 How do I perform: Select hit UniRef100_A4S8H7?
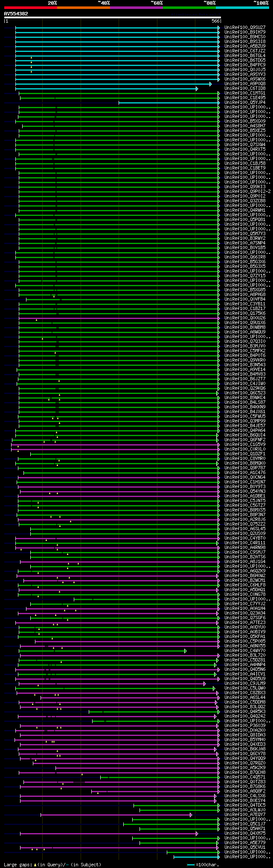click(245, 126)
